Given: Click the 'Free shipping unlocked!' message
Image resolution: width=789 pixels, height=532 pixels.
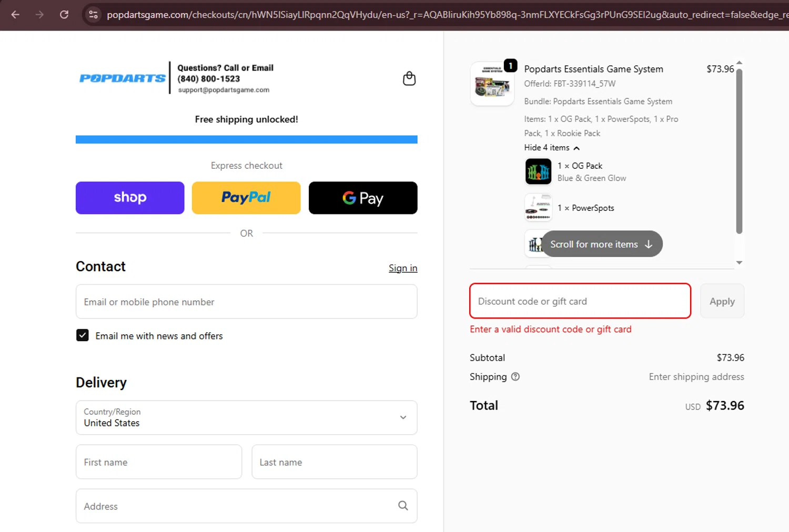Looking at the screenshot, I should (x=246, y=119).
